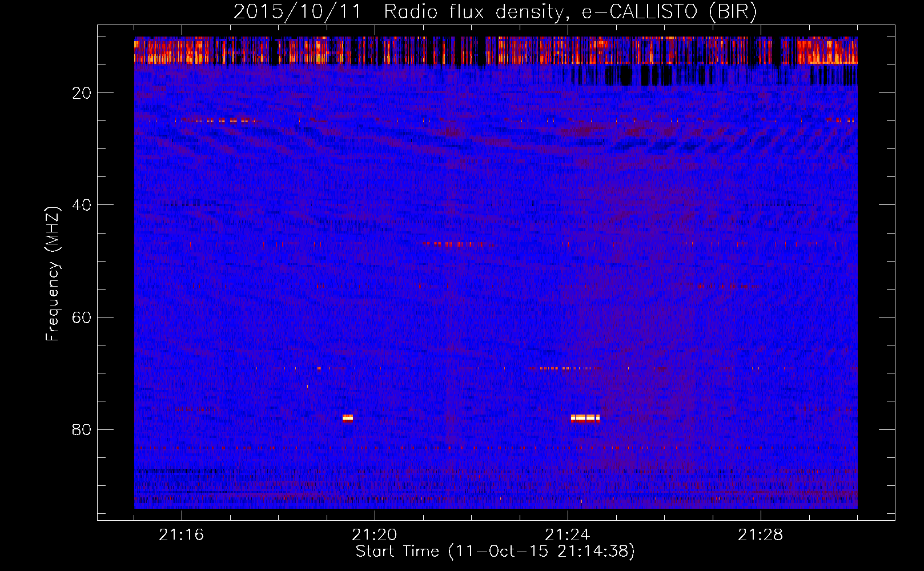The width and height of the screenshot is (924, 571).
Task: Click the 'Start Time (11-Oct-15 21:14:38)' label
Action: click(495, 552)
